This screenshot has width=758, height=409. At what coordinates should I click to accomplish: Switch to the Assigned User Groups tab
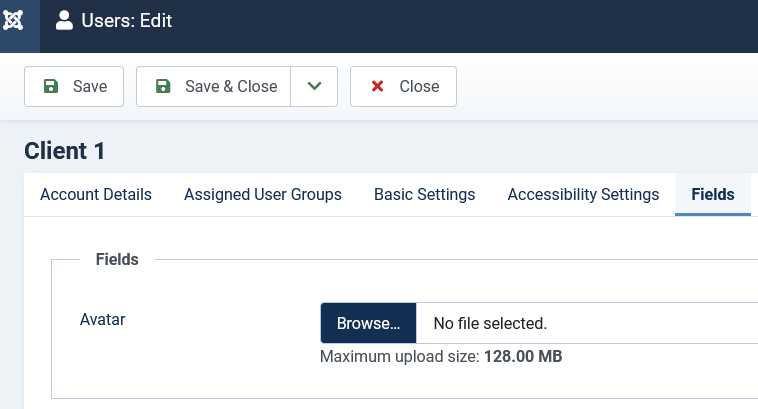(263, 194)
